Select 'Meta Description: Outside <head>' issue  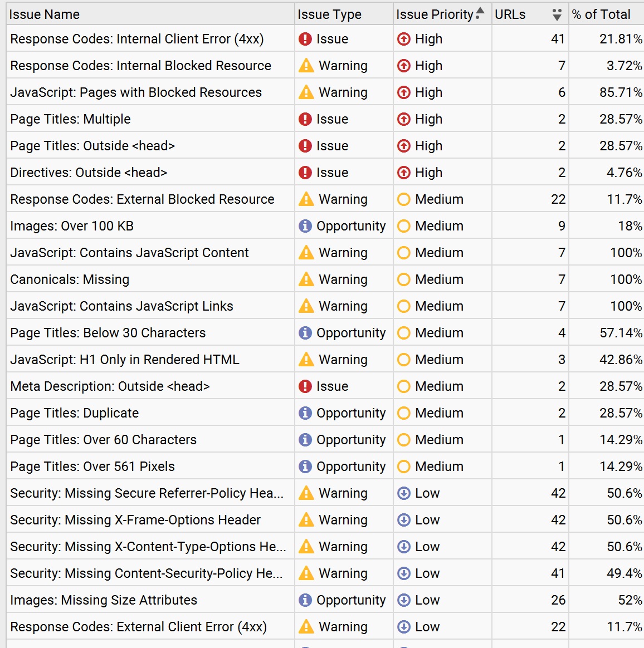click(110, 386)
